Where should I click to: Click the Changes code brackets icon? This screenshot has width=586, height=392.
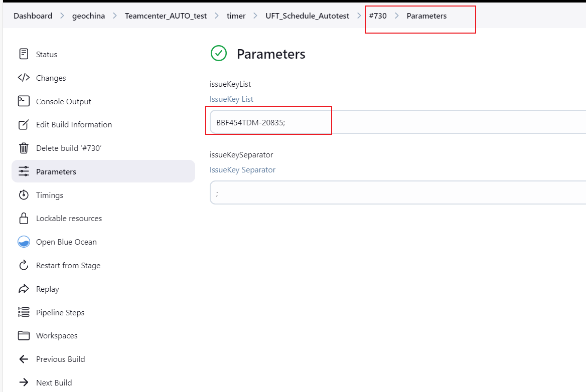pyautogui.click(x=24, y=78)
